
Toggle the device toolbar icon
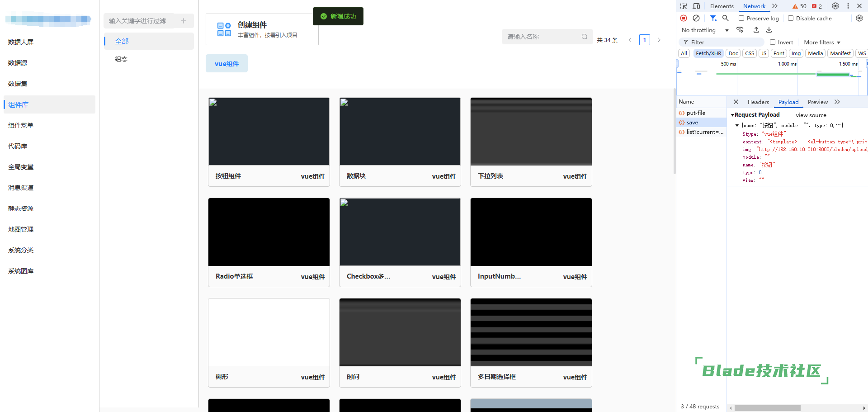coord(696,6)
